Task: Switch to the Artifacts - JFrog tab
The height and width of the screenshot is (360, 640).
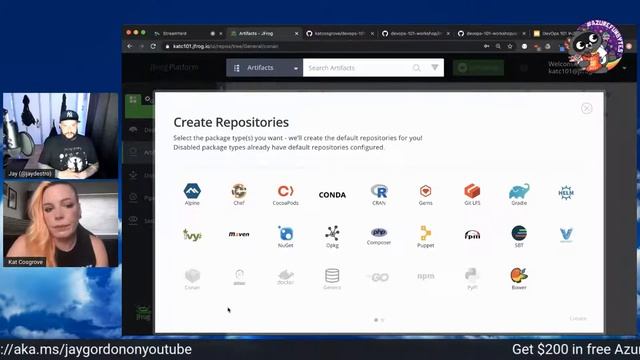Action: (x=263, y=33)
